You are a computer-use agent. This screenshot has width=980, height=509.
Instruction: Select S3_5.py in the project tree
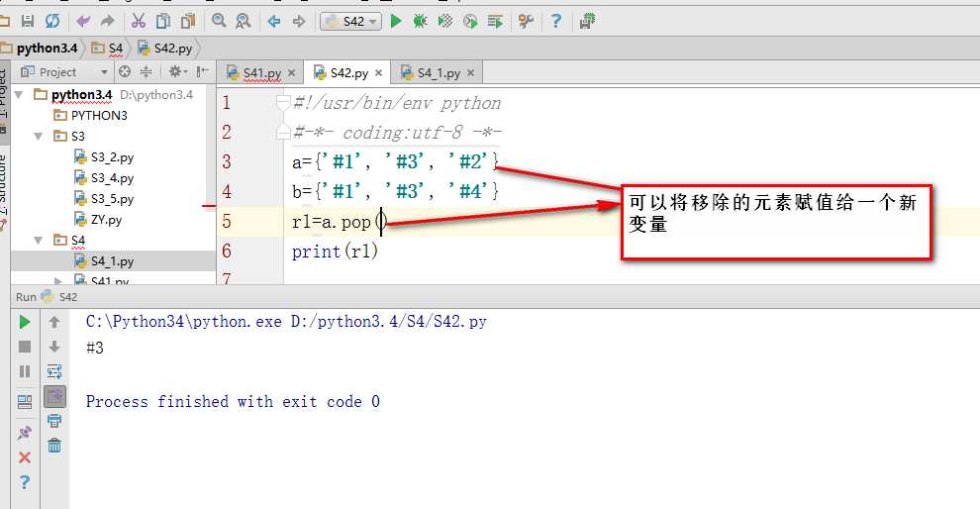coord(112,199)
